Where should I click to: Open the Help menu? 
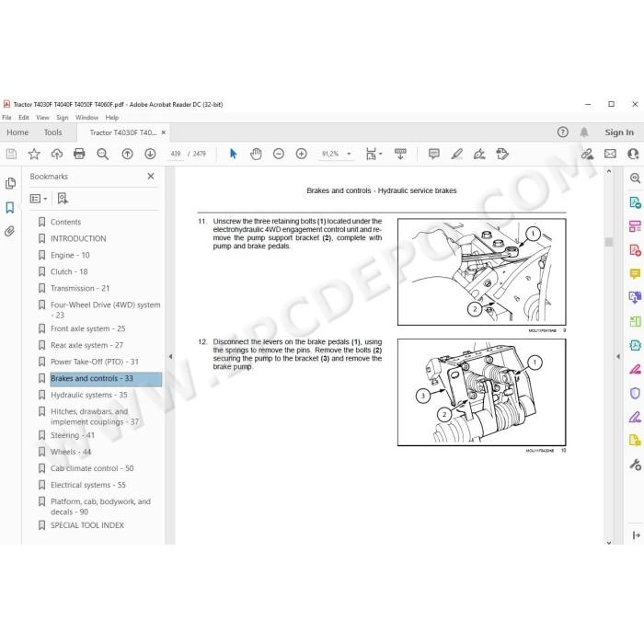click(x=111, y=118)
